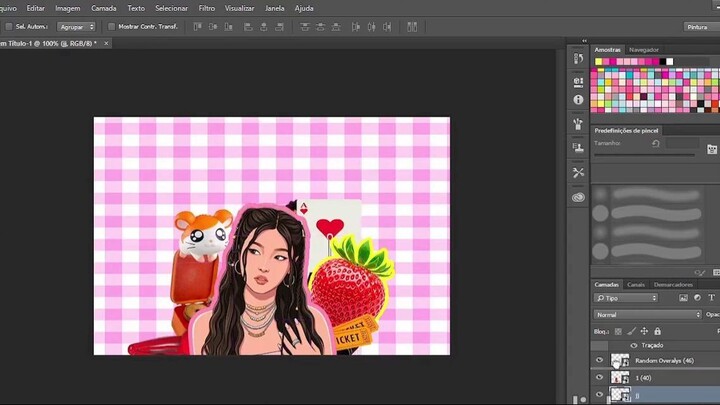Click Align Left Edges icon
Viewport: 720px width, 405px height.
[x=248, y=27]
